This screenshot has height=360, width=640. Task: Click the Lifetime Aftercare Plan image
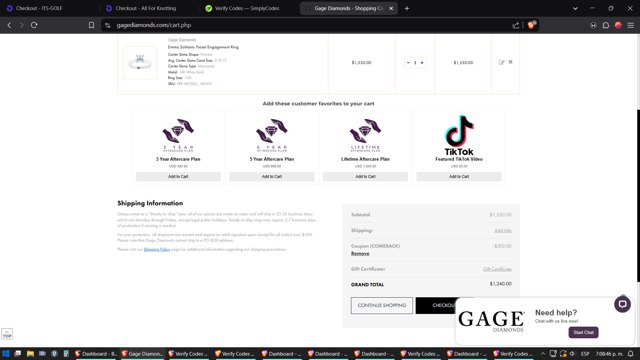click(x=365, y=135)
